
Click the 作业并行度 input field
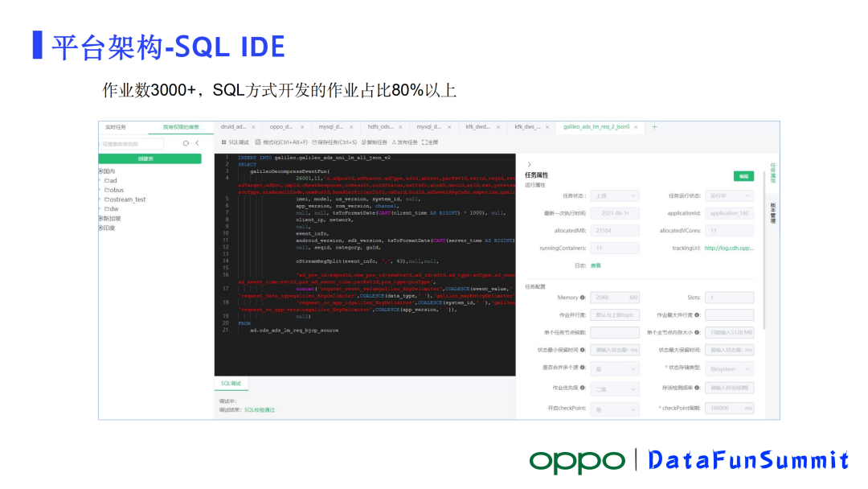point(615,315)
